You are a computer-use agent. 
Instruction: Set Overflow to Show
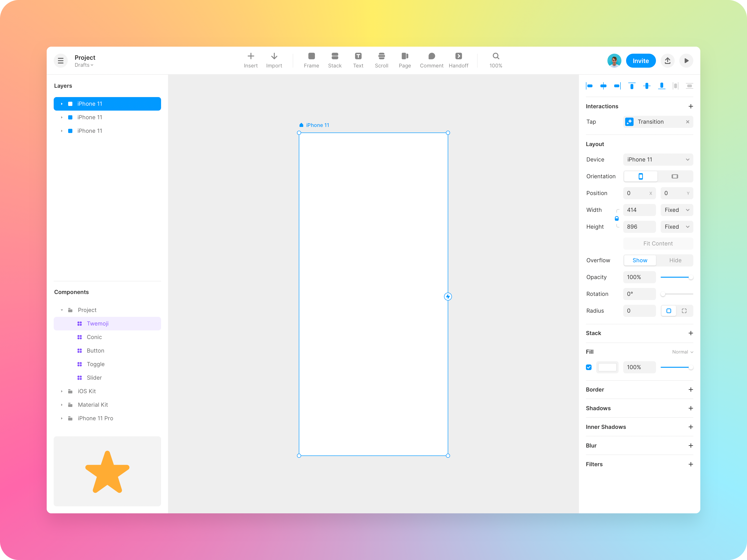pos(640,260)
